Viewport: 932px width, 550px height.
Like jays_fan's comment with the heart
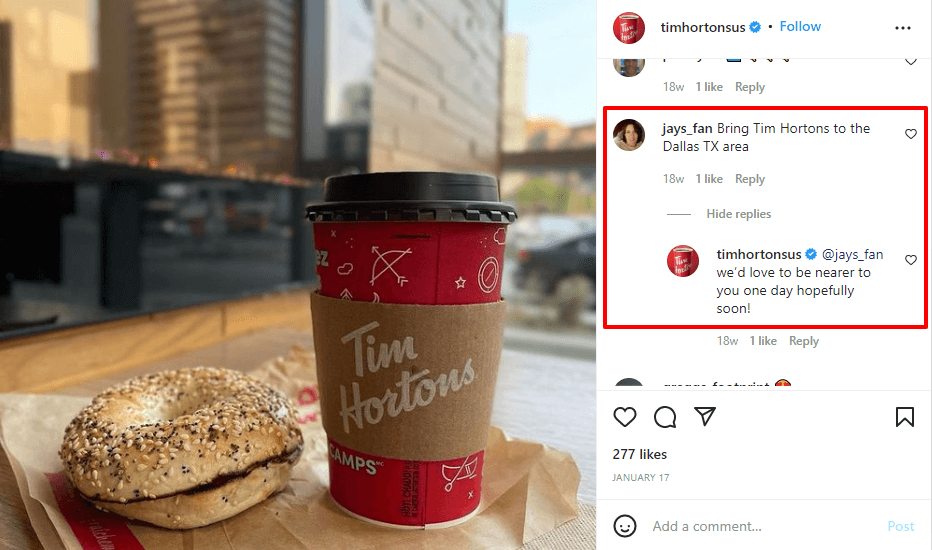(911, 134)
